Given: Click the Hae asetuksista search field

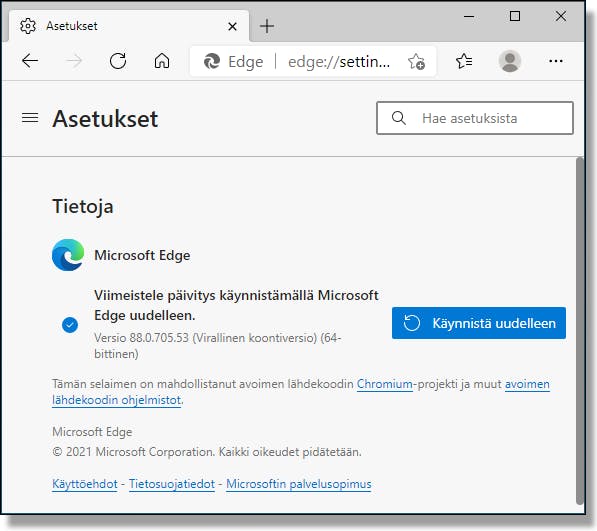Looking at the screenshot, I should pos(475,118).
